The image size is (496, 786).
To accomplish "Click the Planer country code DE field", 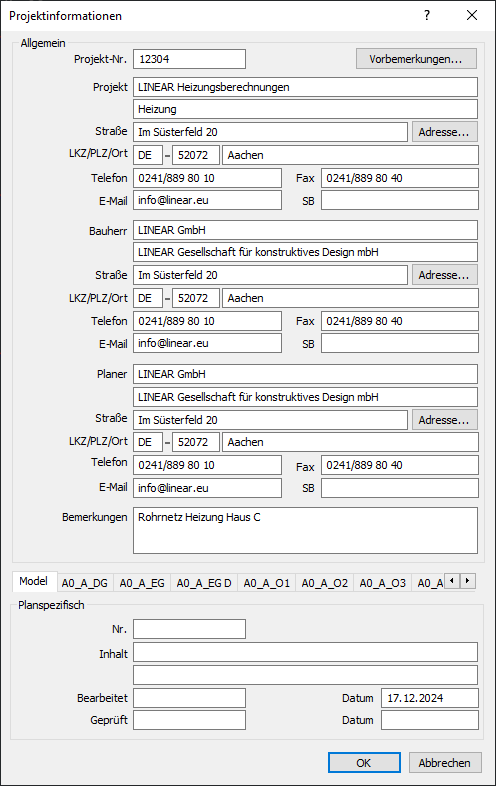I will click(x=147, y=442).
